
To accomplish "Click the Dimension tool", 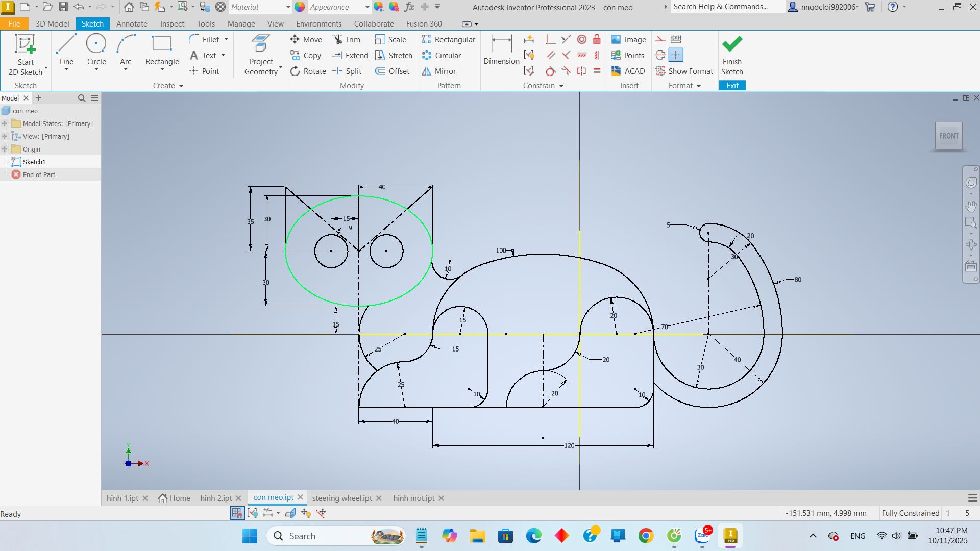I will point(501,49).
